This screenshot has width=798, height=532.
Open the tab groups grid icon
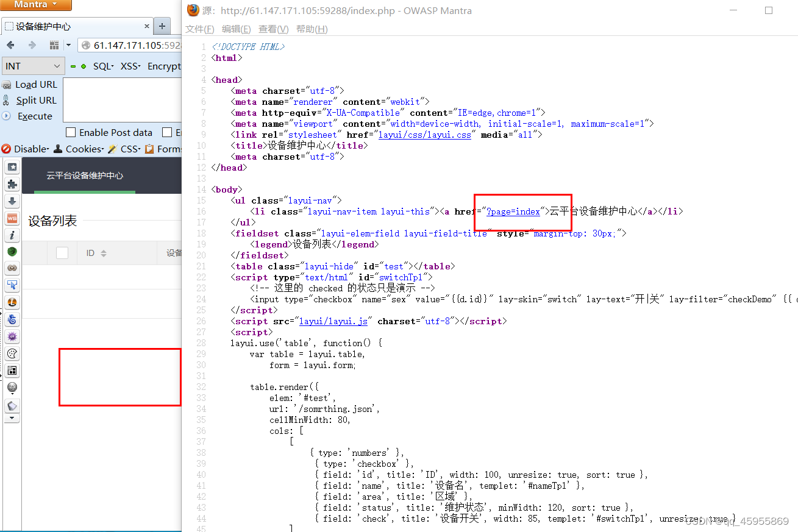point(54,46)
